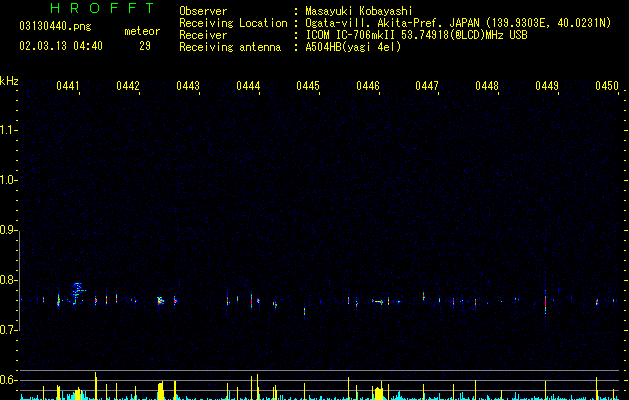Click time marker 0446

coord(368,86)
